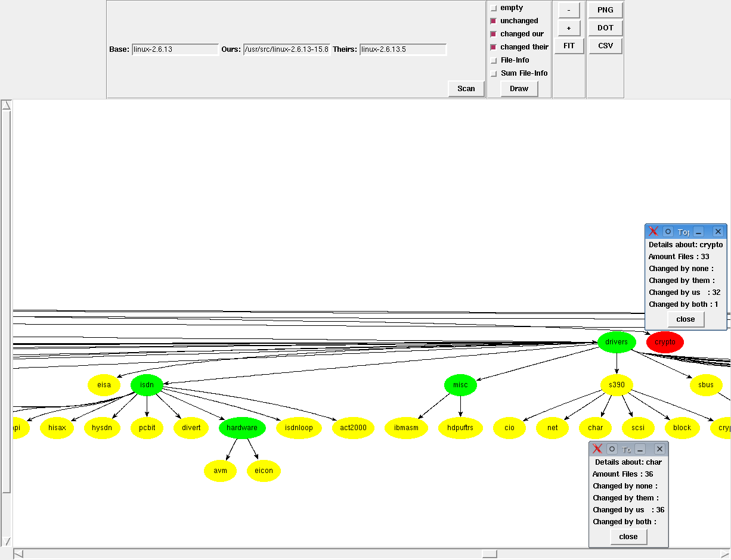
Task: Select the yellow s390 node
Action: 617,385
